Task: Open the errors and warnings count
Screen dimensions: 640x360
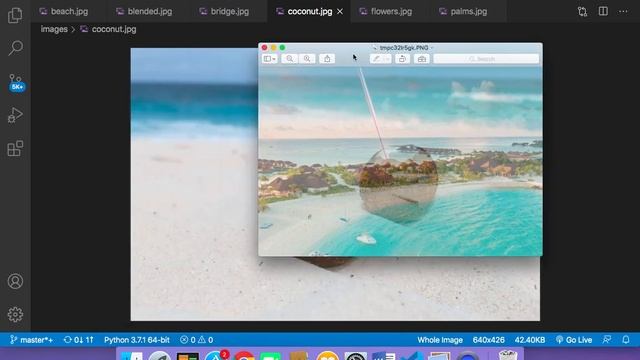Action: point(196,340)
